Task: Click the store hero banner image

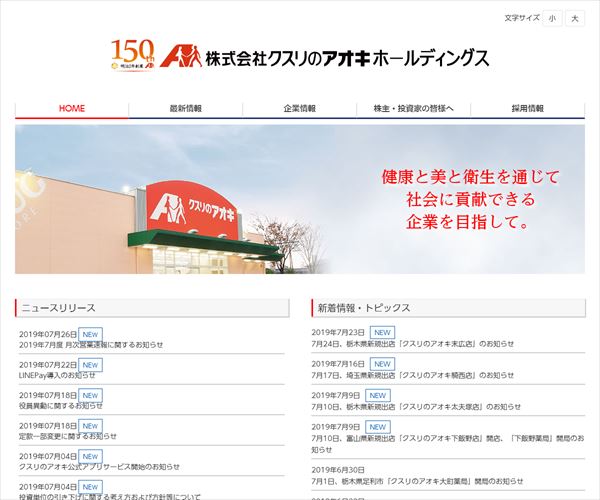Action: coord(300,199)
